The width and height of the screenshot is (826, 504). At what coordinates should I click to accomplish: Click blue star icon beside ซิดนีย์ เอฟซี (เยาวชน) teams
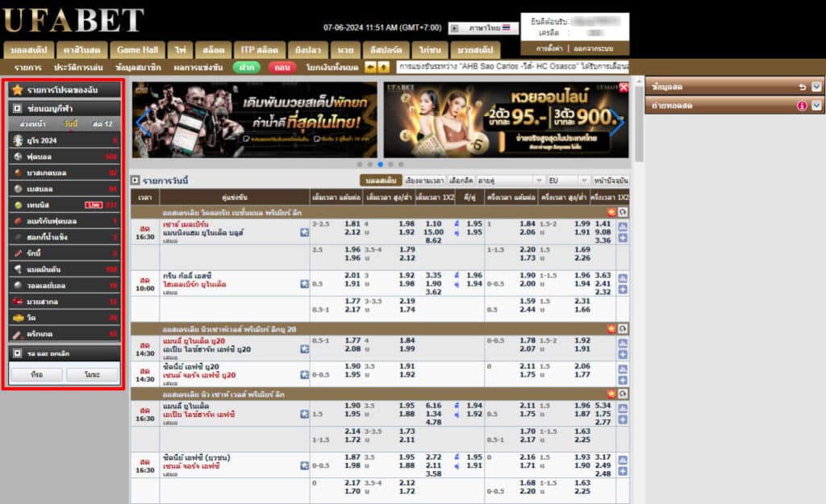pyautogui.click(x=304, y=465)
